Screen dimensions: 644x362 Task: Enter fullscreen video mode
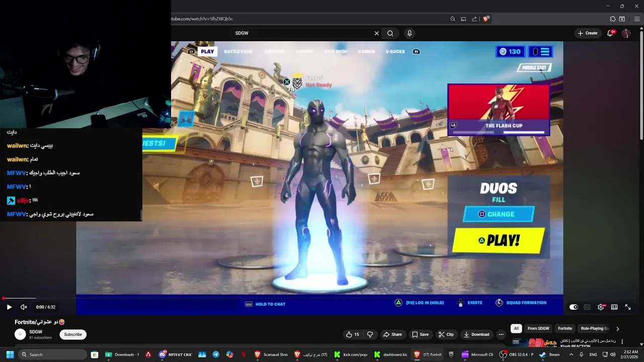[628, 307]
